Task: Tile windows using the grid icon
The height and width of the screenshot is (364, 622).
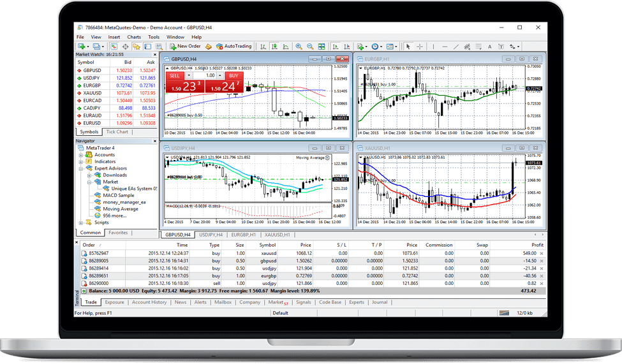Action: click(322, 47)
